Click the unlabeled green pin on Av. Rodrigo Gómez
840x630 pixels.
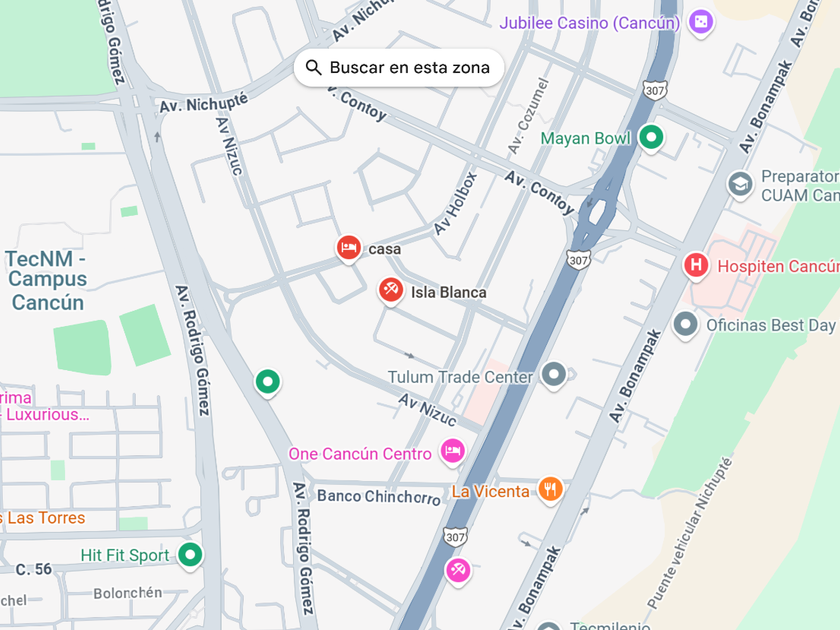tap(268, 382)
